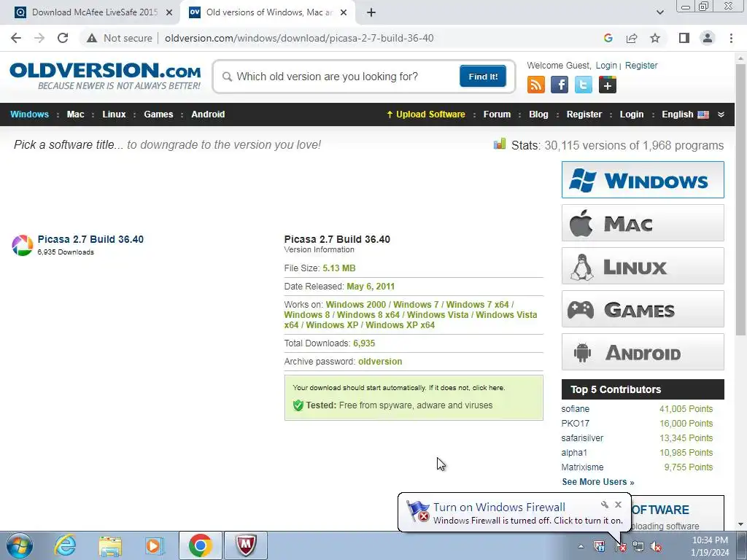Open the Windows Start button
Screen dimensions: 747x560
pos(20,545)
